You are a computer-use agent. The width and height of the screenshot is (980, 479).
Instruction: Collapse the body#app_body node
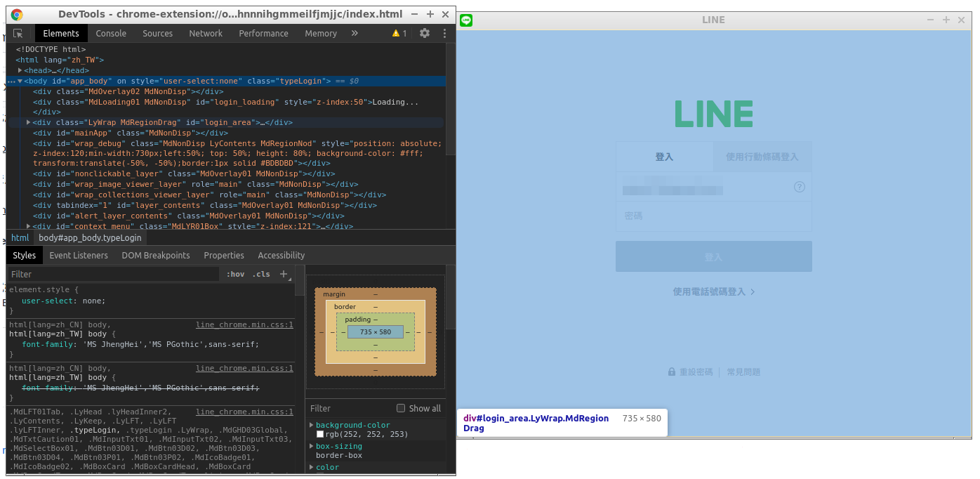point(20,81)
